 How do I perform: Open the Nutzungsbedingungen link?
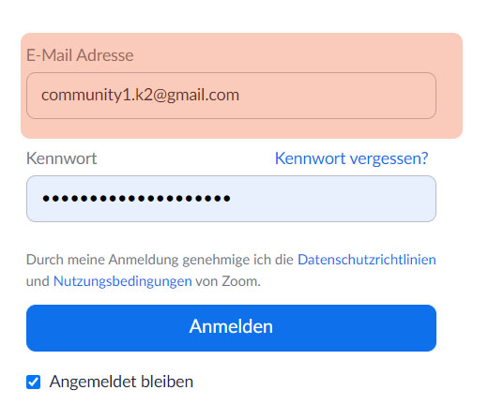pos(122,281)
